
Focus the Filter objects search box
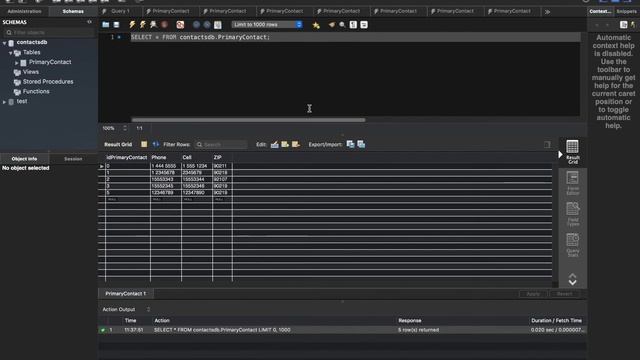49,32
